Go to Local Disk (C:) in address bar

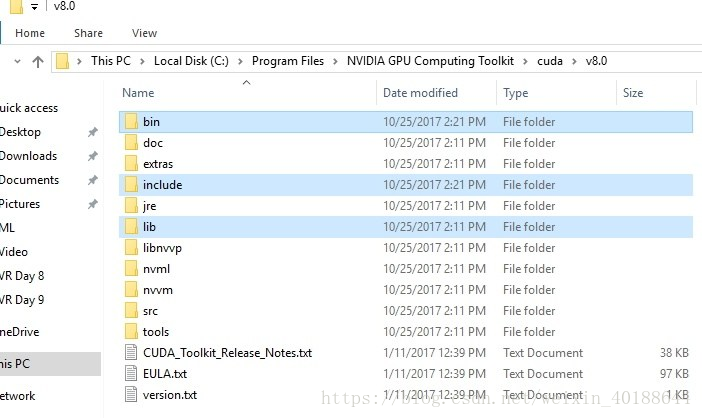[x=191, y=61]
